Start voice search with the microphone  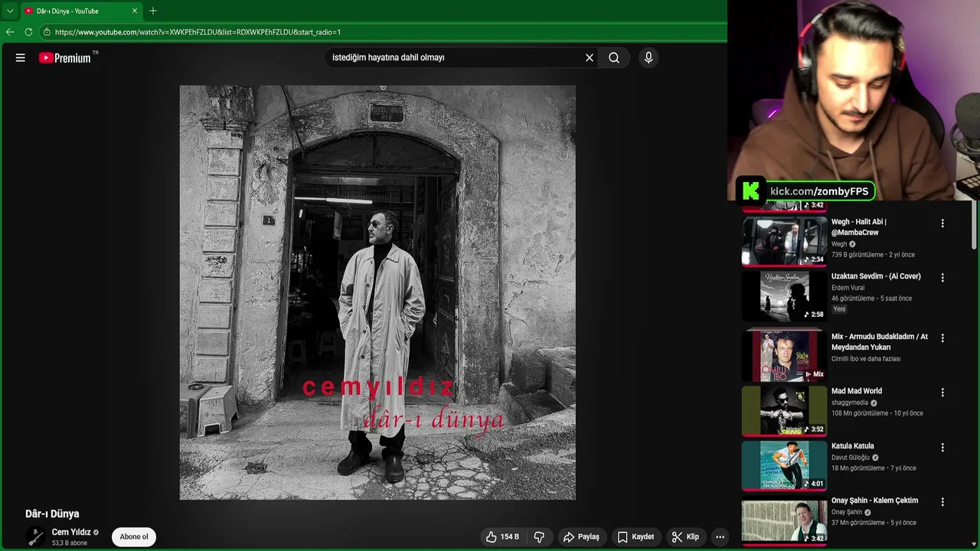pos(648,57)
